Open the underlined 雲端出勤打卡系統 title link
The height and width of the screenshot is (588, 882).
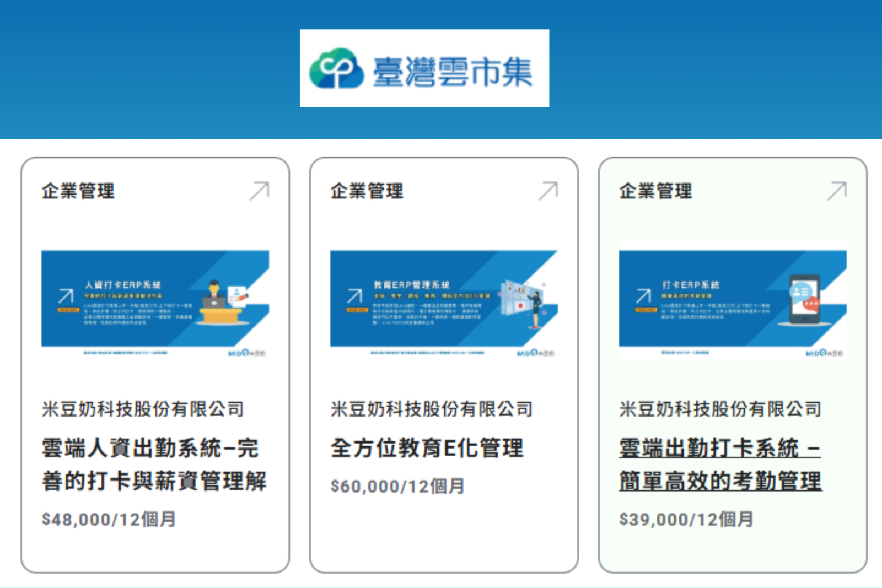pyautogui.click(x=720, y=464)
